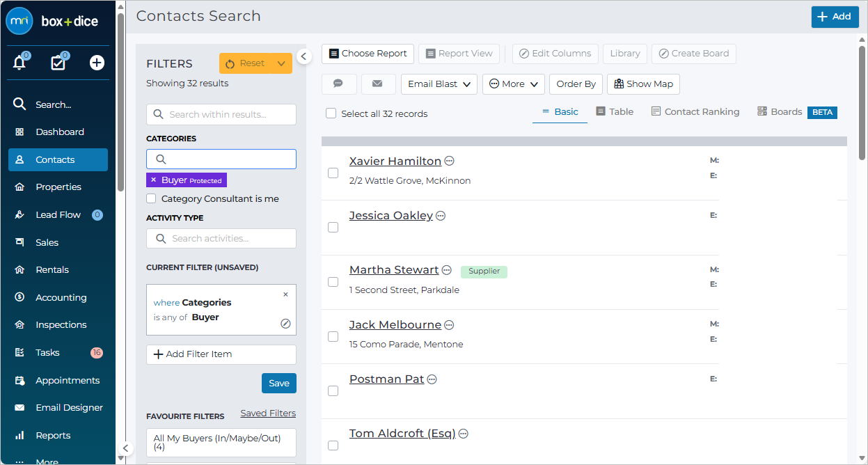Click the Accounting dollar icon

(19, 297)
